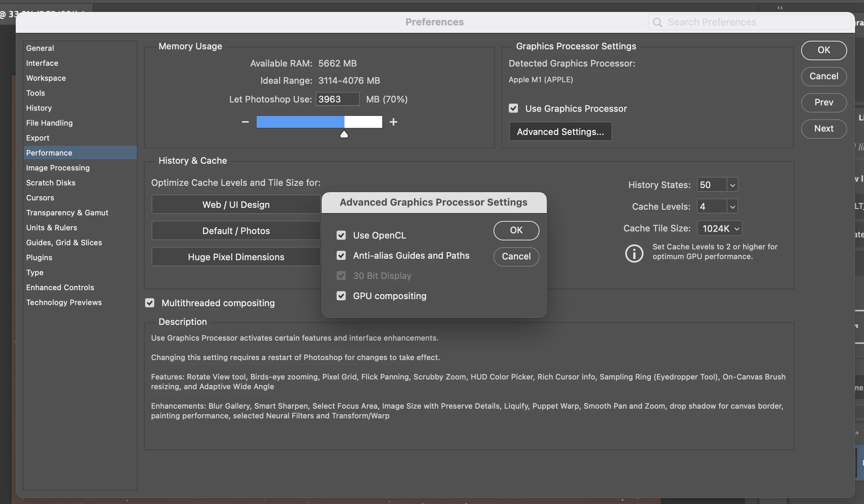
Task: Open Cache Tile Size dropdown
Action: pyautogui.click(x=720, y=228)
